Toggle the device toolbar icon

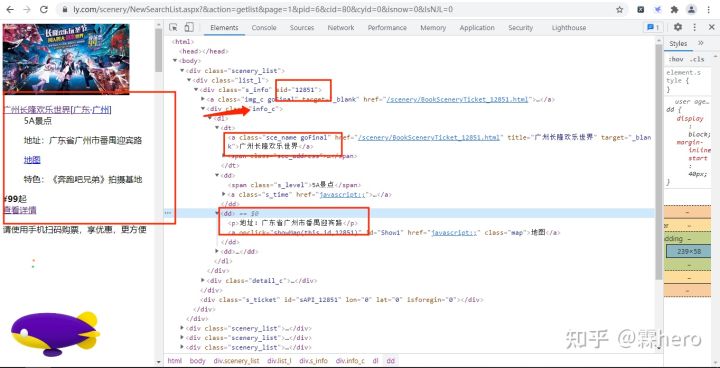coord(189,28)
